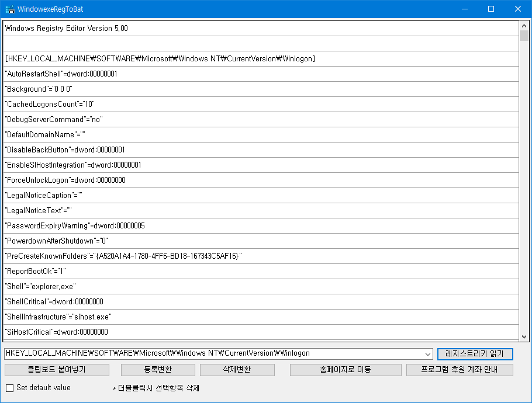Select the PreCreateKnownFolders row
Screen dimensions: 532x403
click(261, 256)
